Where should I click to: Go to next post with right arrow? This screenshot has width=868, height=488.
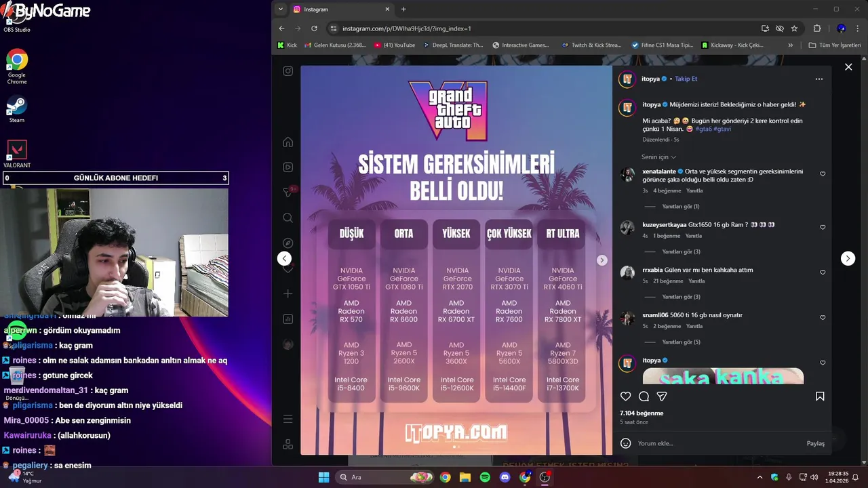click(x=848, y=258)
